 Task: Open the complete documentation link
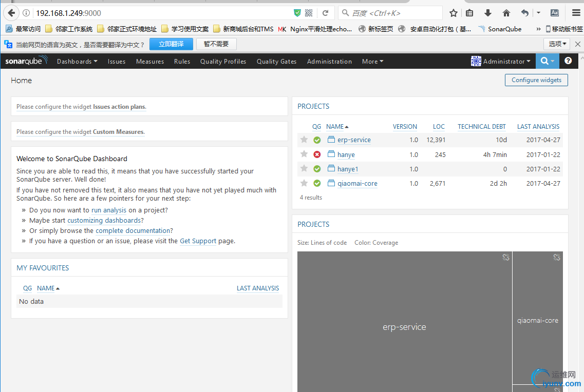133,230
